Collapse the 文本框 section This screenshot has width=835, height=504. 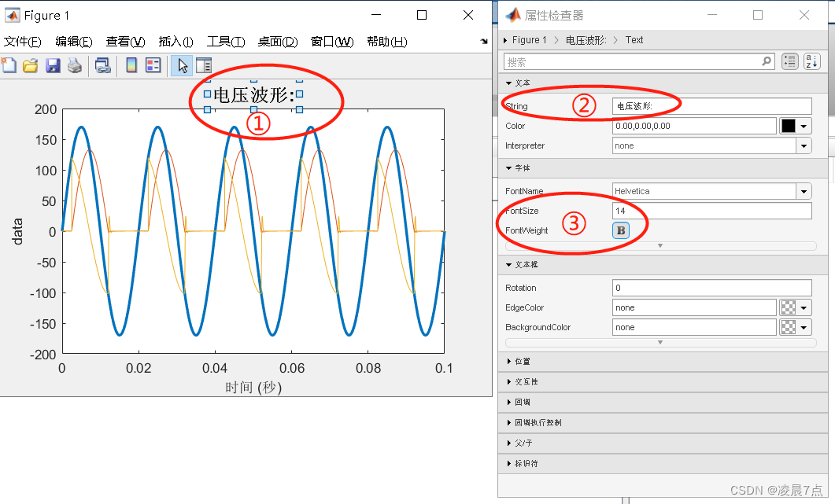508,264
